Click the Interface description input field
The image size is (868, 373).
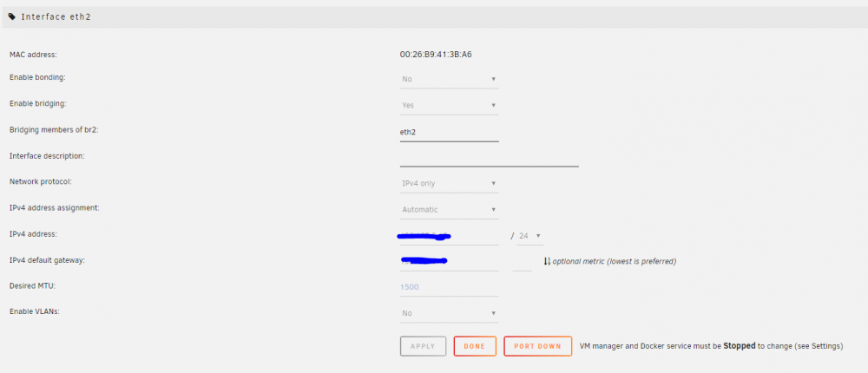[489, 158]
